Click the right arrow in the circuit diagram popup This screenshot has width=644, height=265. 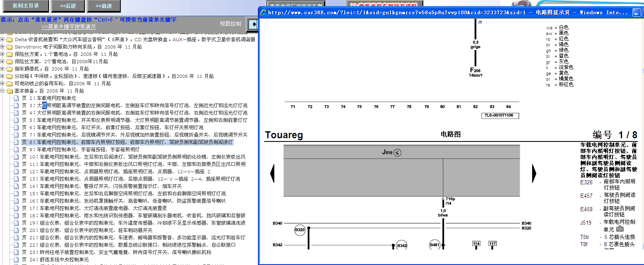click(x=534, y=173)
